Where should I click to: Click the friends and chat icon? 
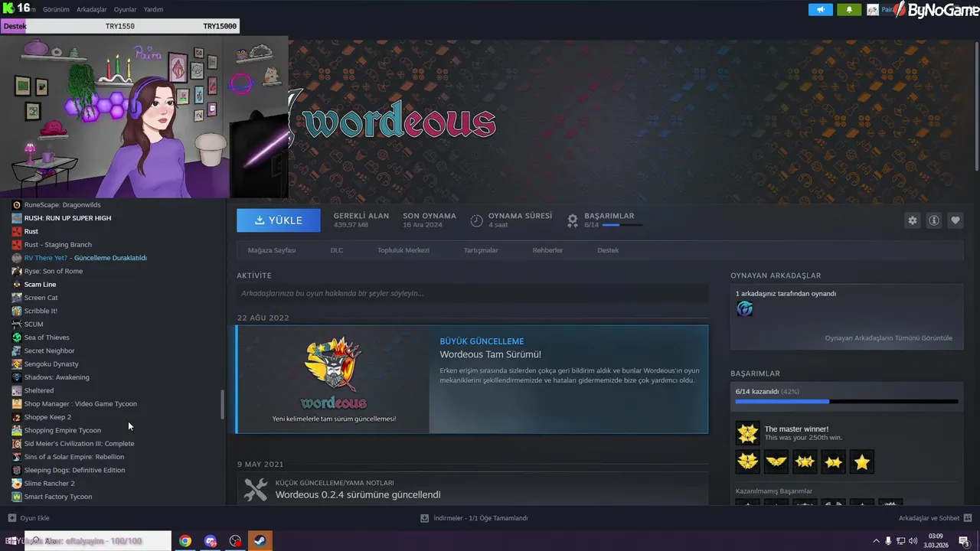coord(968,518)
